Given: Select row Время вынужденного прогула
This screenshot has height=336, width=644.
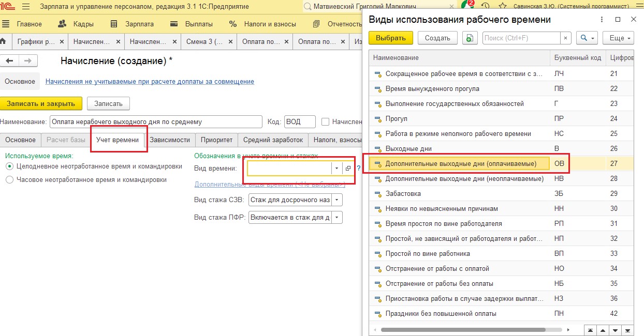Looking at the screenshot, I should 501,88.
